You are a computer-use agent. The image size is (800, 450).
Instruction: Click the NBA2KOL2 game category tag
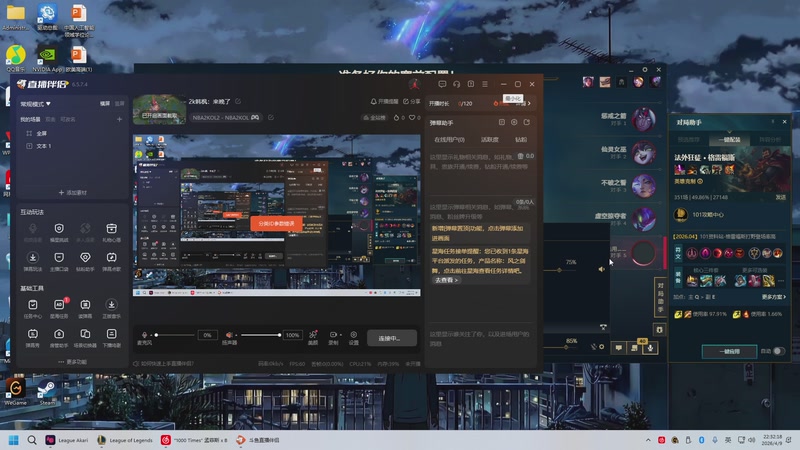(225, 117)
